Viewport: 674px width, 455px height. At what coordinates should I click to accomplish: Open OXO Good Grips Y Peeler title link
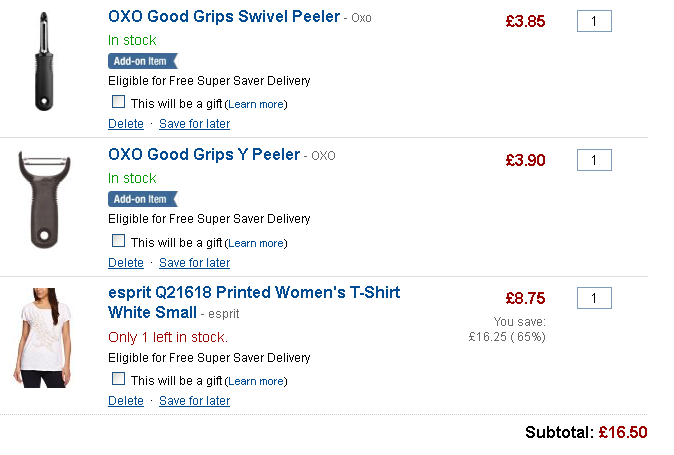204,155
